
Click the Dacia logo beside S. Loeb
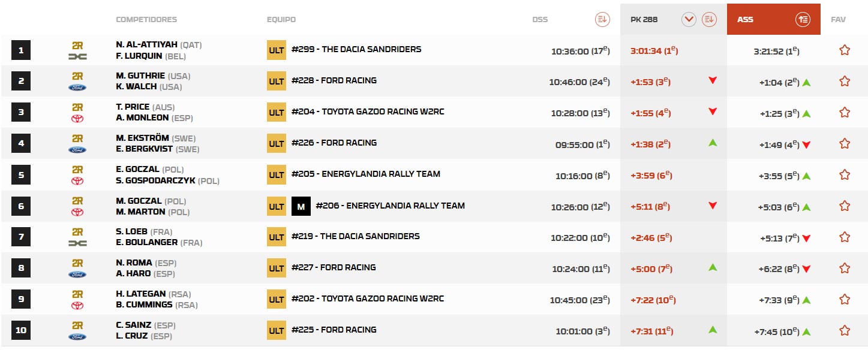point(78,243)
